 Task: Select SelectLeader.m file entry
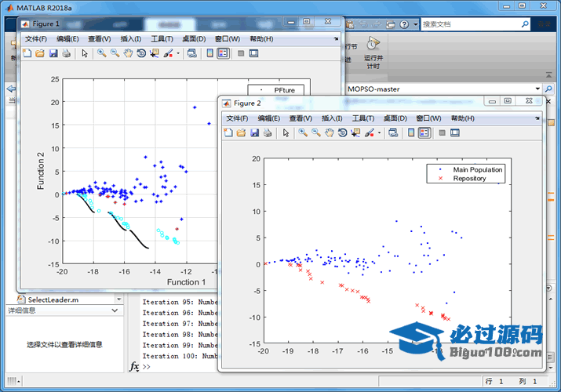click(53, 299)
